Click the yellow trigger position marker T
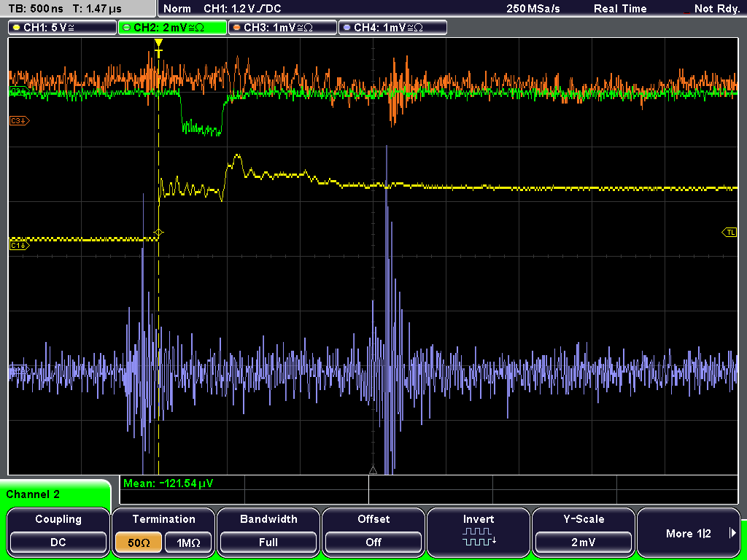 (x=158, y=48)
